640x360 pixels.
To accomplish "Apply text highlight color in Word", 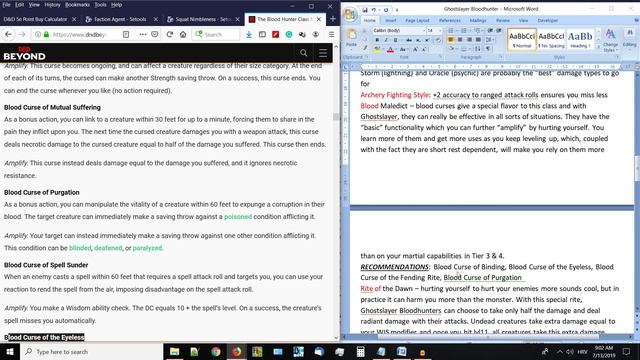I will (377, 49).
